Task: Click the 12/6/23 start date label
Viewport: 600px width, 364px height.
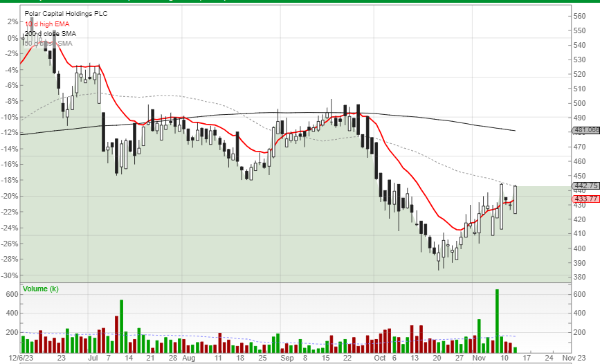Action: point(21,358)
